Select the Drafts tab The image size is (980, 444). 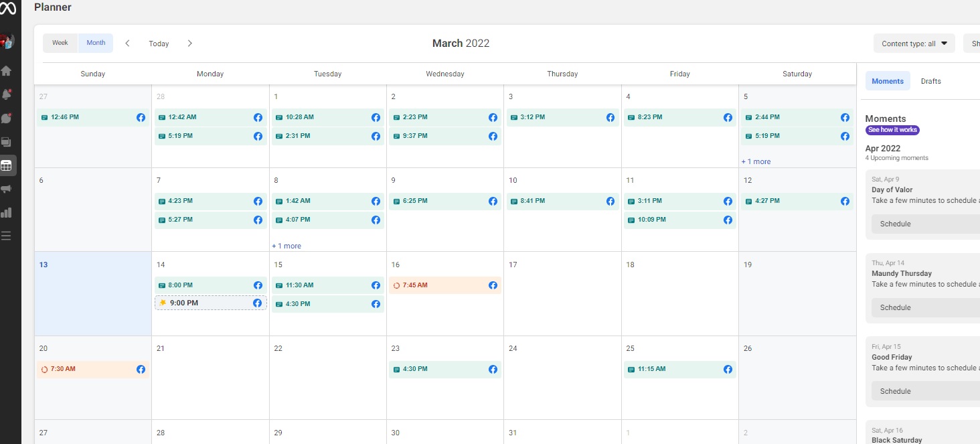point(930,81)
